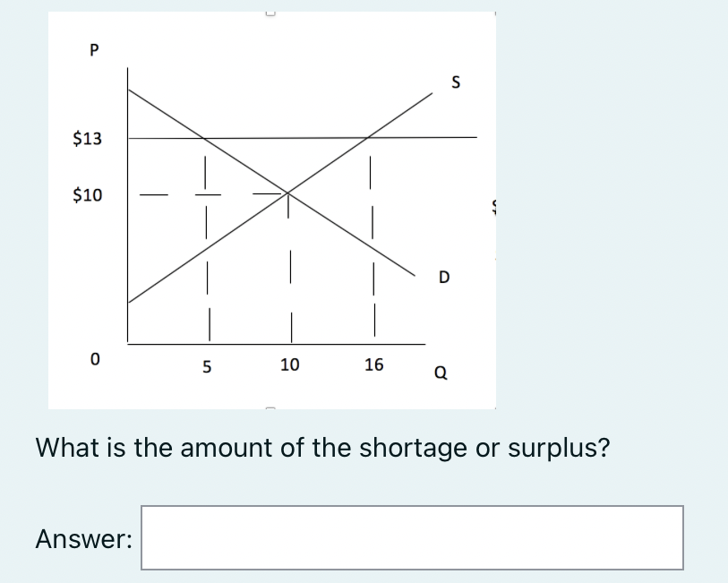Click the P axis label

tap(93, 51)
